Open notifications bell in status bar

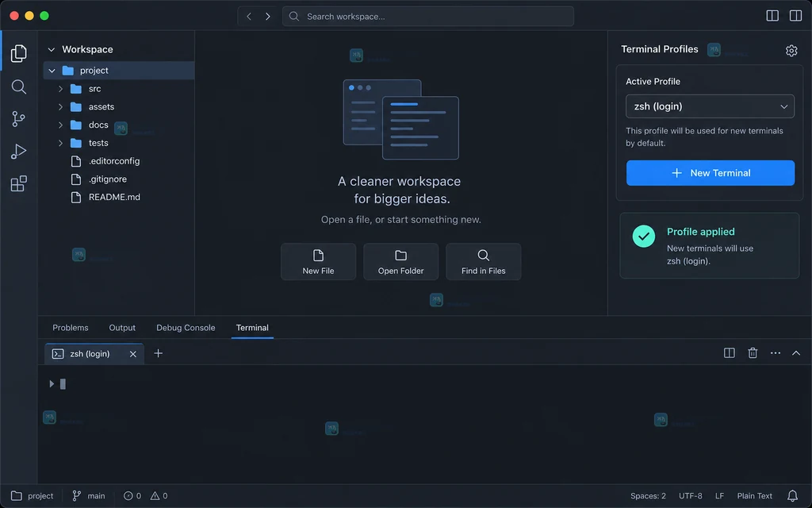792,495
